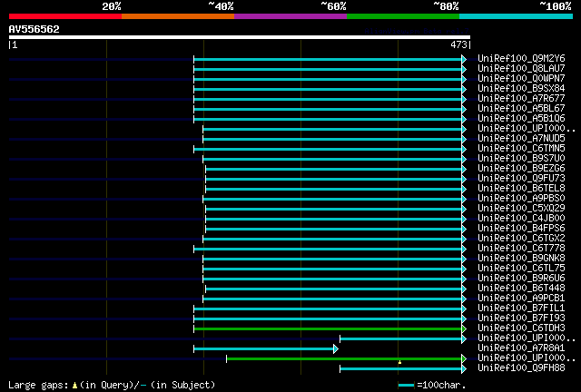Click the cyan alignment bar of C5XQ29
The height and width of the screenshot is (392, 581).
(333, 210)
